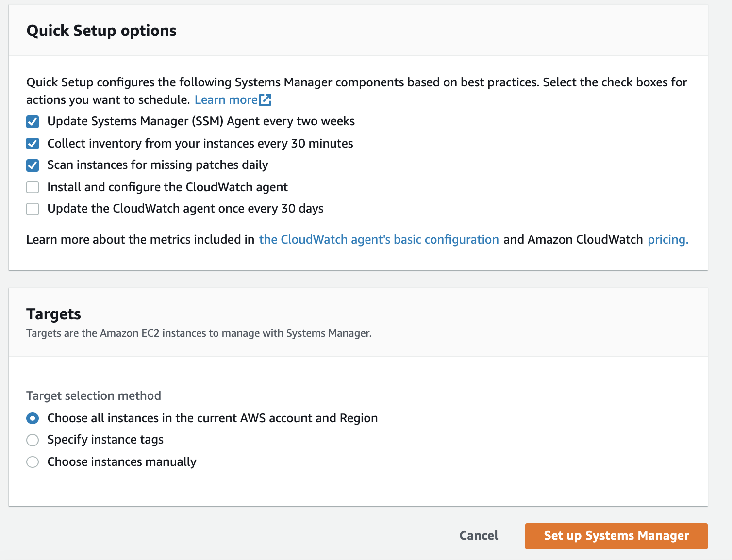This screenshot has height=560, width=732.
Task: Disable daily scanning for missing patches
Action: pyautogui.click(x=32, y=165)
